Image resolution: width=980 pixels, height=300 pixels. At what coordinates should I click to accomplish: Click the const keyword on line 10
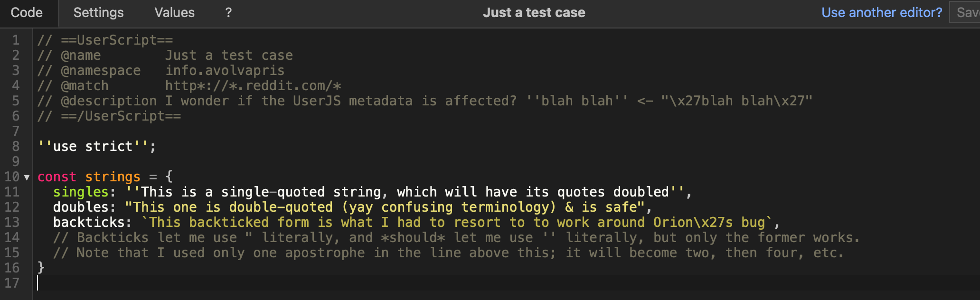click(57, 177)
